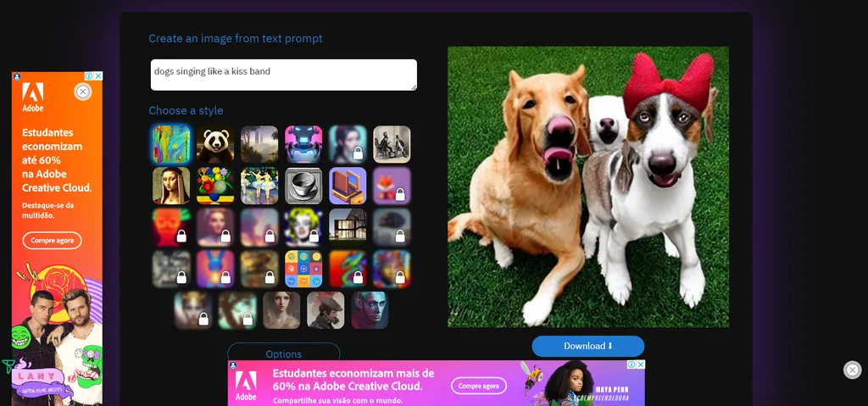Select the isometric orange frame style
This screenshot has height=406, width=868.
[x=348, y=186]
